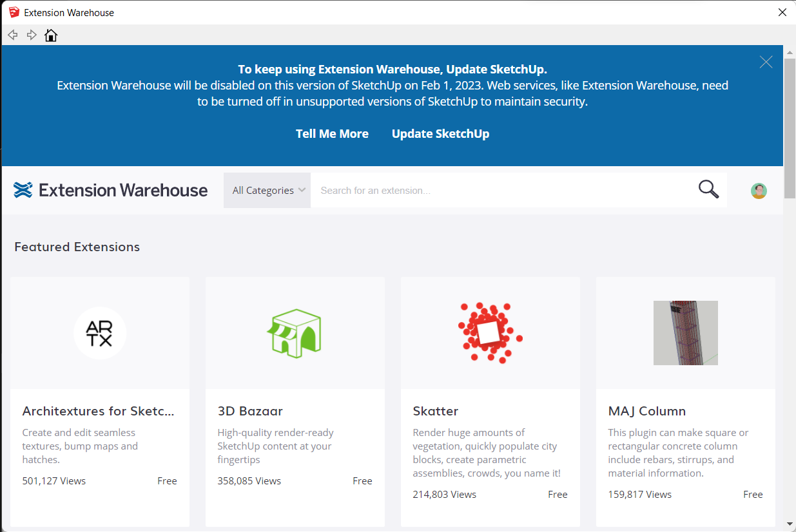Click the Free label on Skatter card
The image size is (796, 532).
click(558, 495)
